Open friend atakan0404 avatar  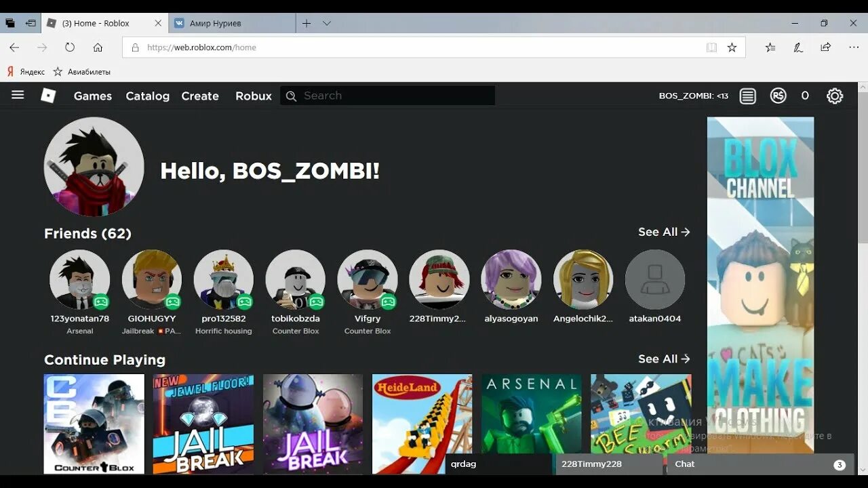(x=655, y=279)
